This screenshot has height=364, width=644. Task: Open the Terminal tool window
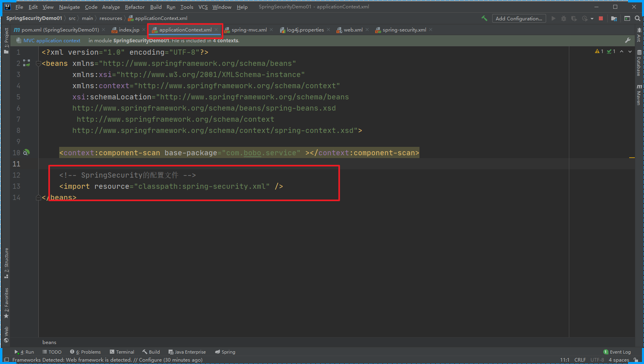click(122, 352)
